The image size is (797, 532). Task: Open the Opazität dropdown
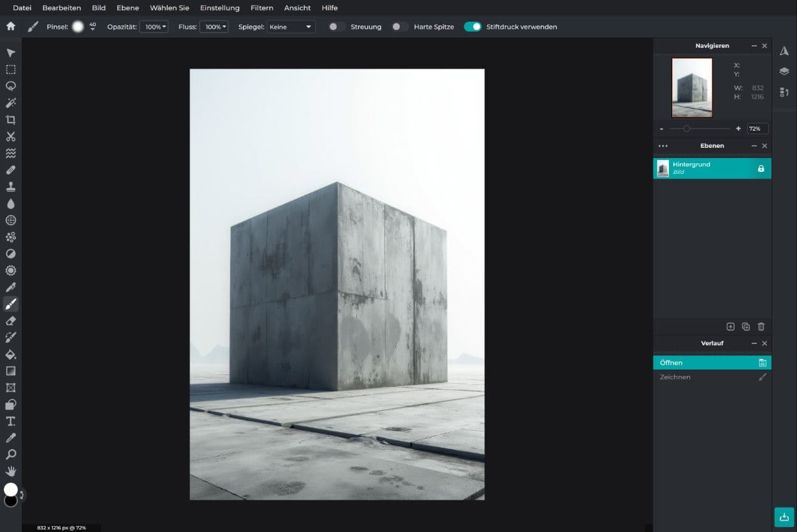point(154,27)
